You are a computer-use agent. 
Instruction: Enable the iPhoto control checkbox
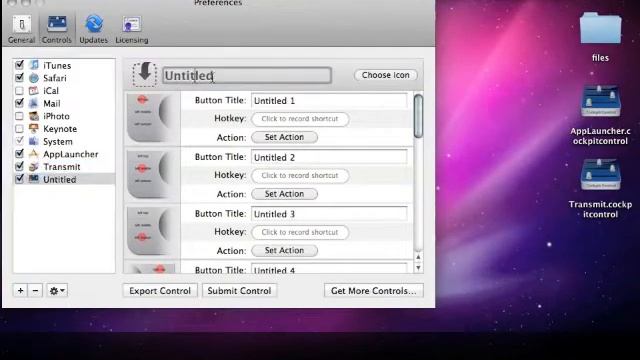click(19, 116)
